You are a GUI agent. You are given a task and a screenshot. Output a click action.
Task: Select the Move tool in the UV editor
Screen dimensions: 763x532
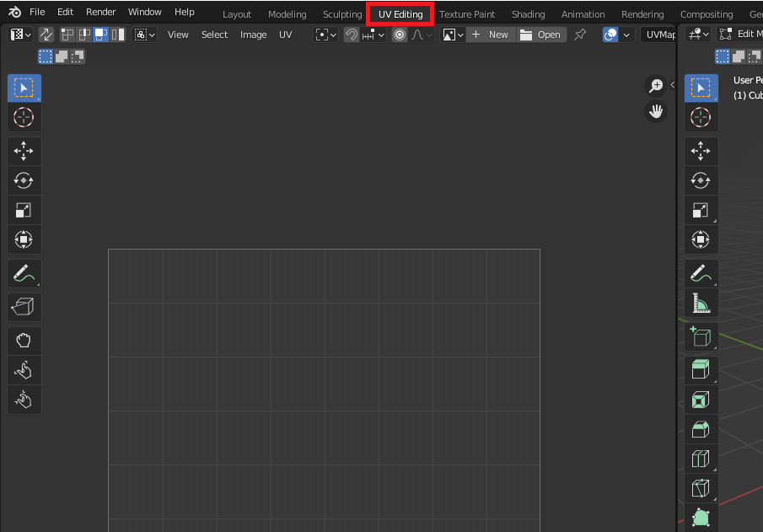[24, 151]
